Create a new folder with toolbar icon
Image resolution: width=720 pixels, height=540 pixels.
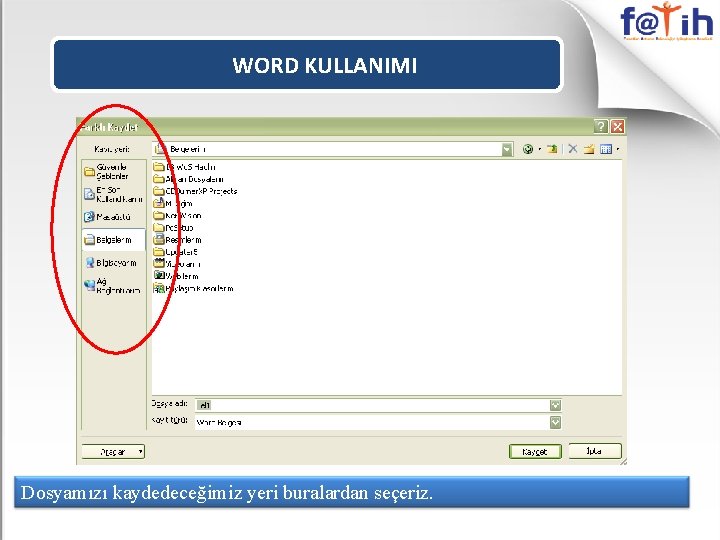pos(589,149)
